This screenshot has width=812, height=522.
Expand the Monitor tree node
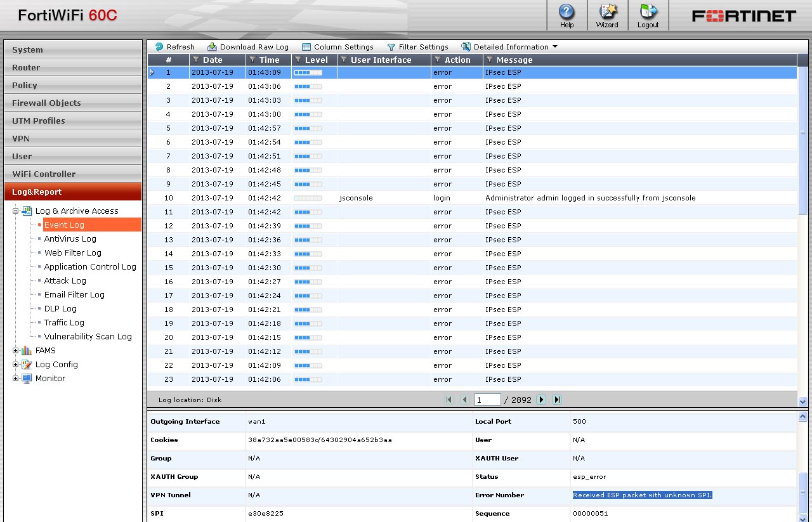tap(16, 379)
